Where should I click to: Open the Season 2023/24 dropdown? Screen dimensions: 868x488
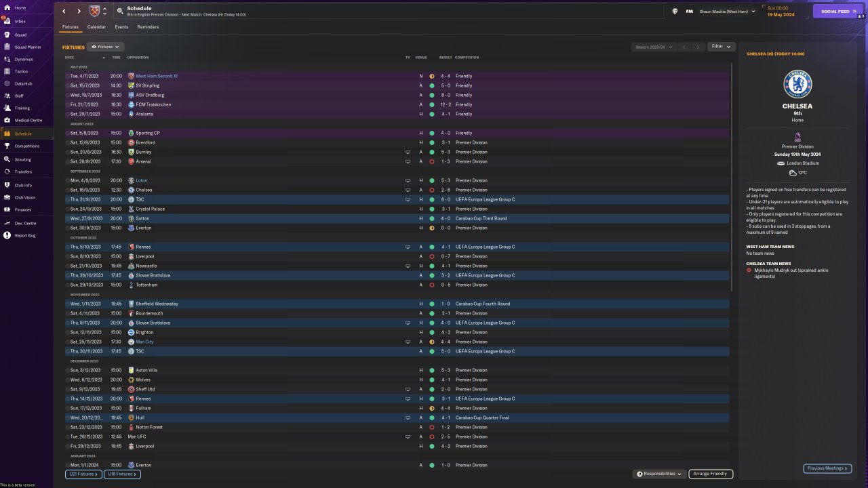pyautogui.click(x=654, y=47)
